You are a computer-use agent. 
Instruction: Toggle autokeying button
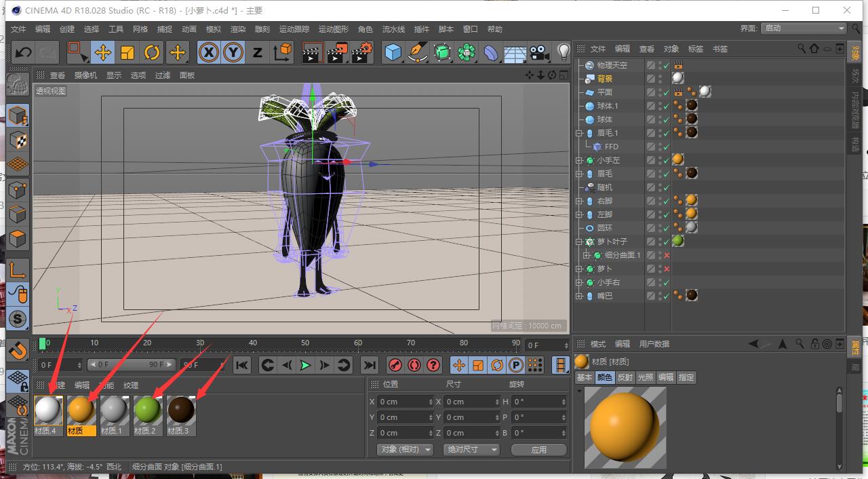click(x=414, y=365)
